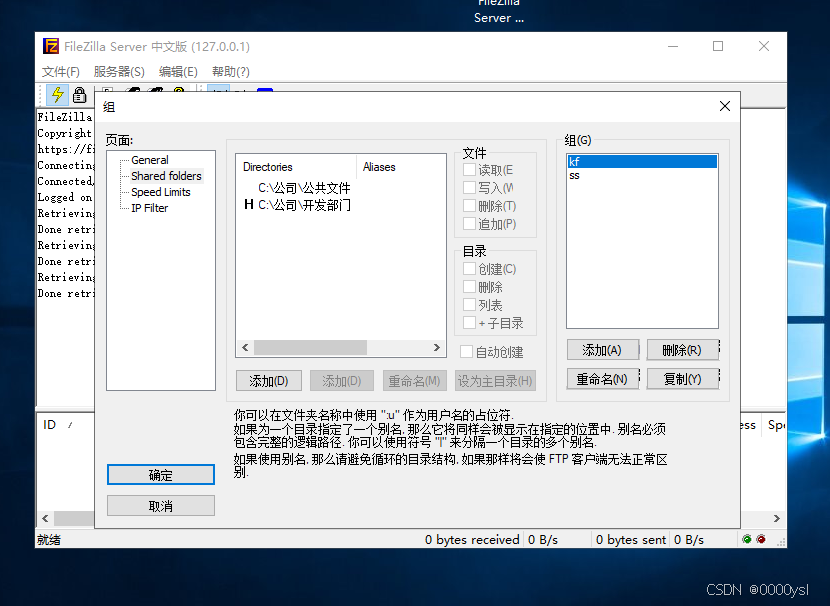This screenshot has height=606, width=830.
Task: Click '0 B/s' next to bytes sent
Action: (689, 539)
